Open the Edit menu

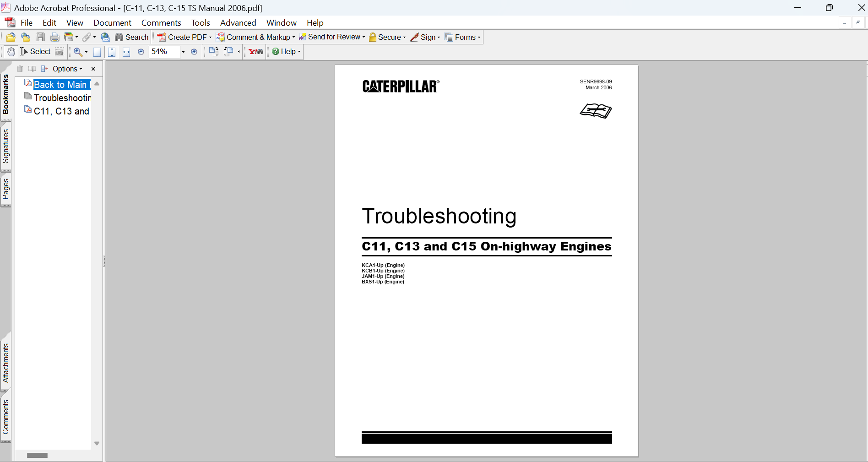49,23
